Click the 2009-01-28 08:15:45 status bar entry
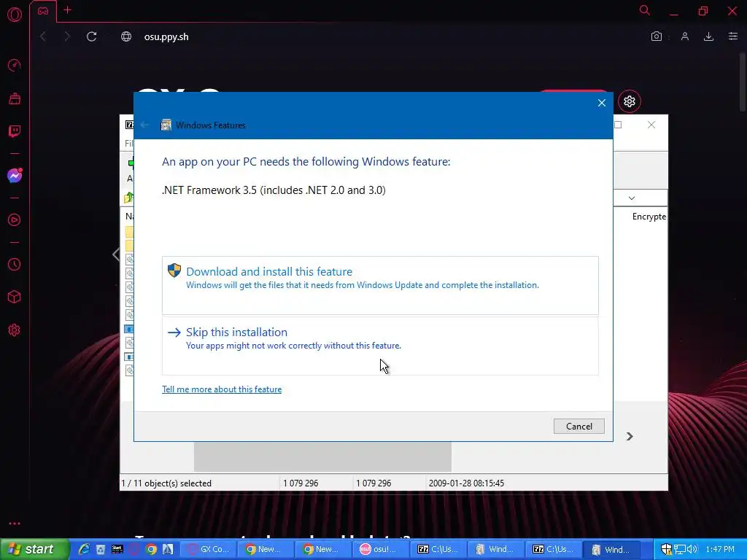The height and width of the screenshot is (560, 747). click(x=466, y=483)
